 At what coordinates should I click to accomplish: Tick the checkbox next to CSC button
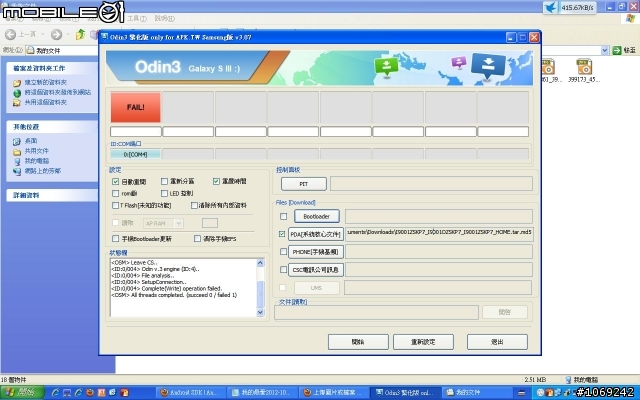tap(284, 270)
